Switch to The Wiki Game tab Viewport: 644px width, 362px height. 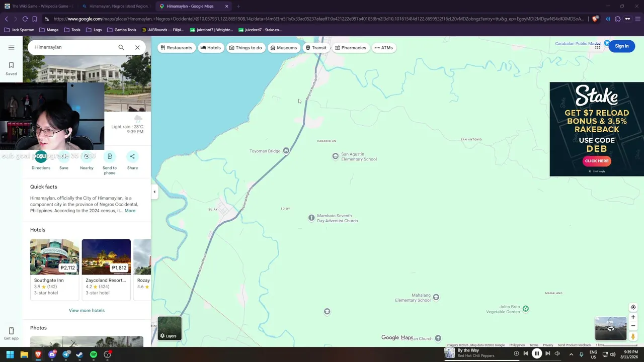(x=40, y=6)
